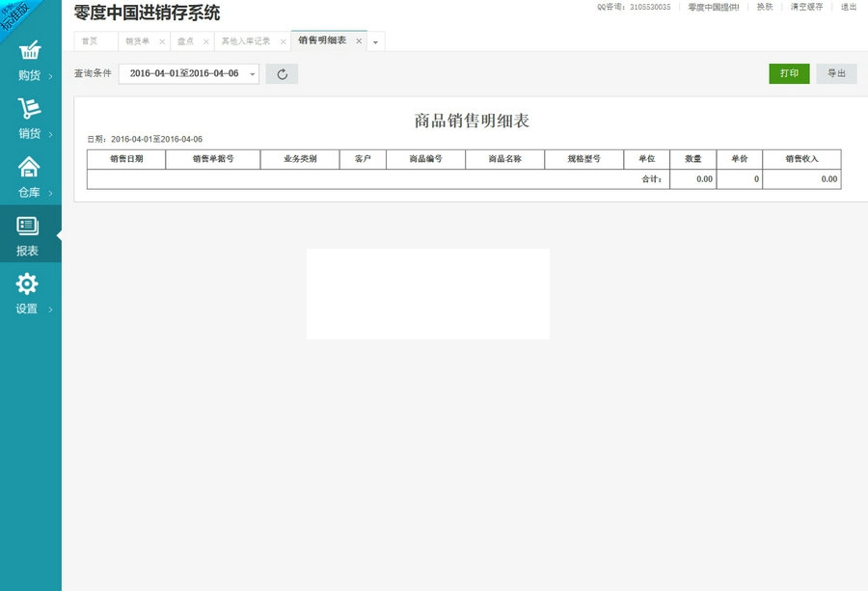
Task: Open the 设置 settings gear icon
Action: (27, 283)
